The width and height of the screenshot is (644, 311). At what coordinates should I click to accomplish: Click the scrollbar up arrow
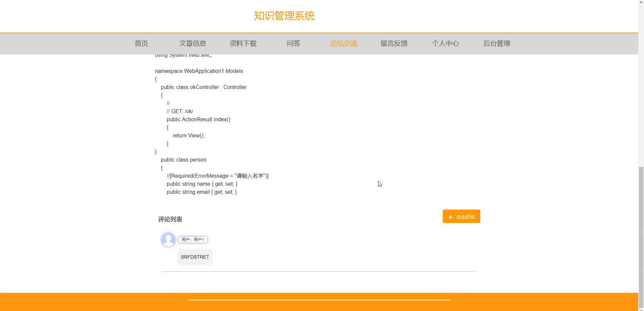(x=641, y=3)
